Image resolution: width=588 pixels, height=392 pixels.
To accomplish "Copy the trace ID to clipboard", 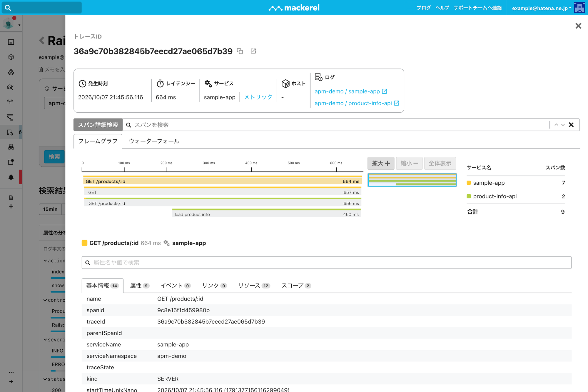I will pos(240,51).
